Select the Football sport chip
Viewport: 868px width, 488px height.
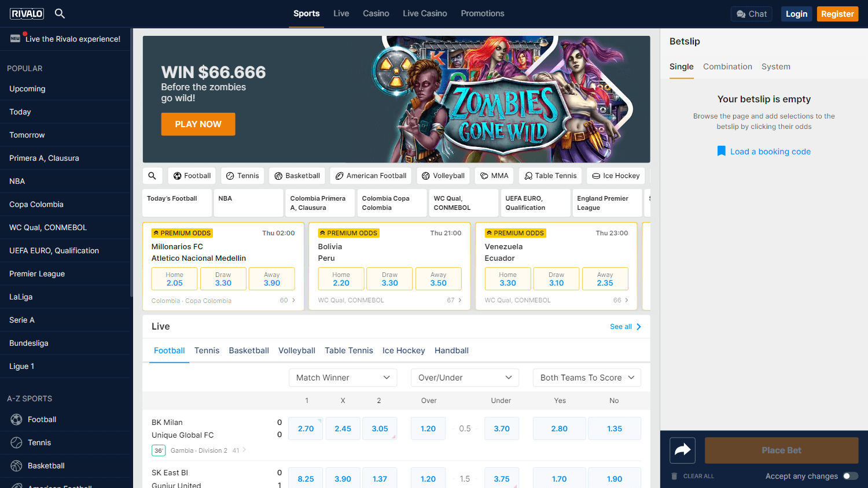192,176
